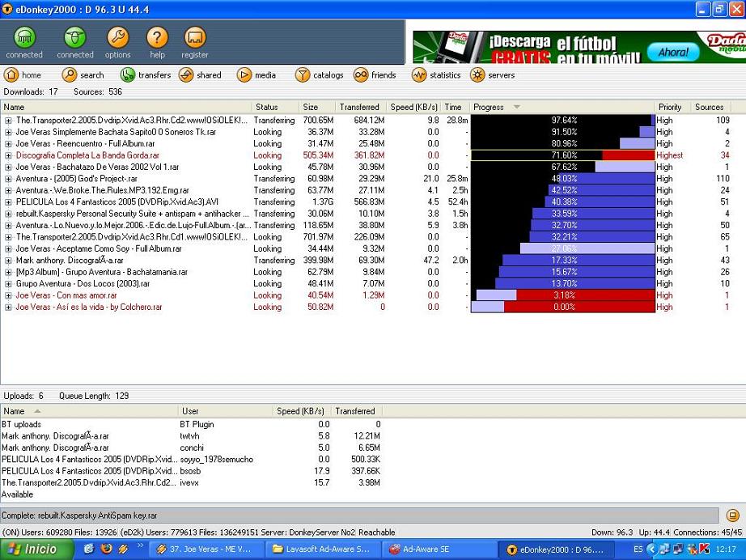Open the search tab
The width and height of the screenshot is (746, 560).
pos(83,75)
